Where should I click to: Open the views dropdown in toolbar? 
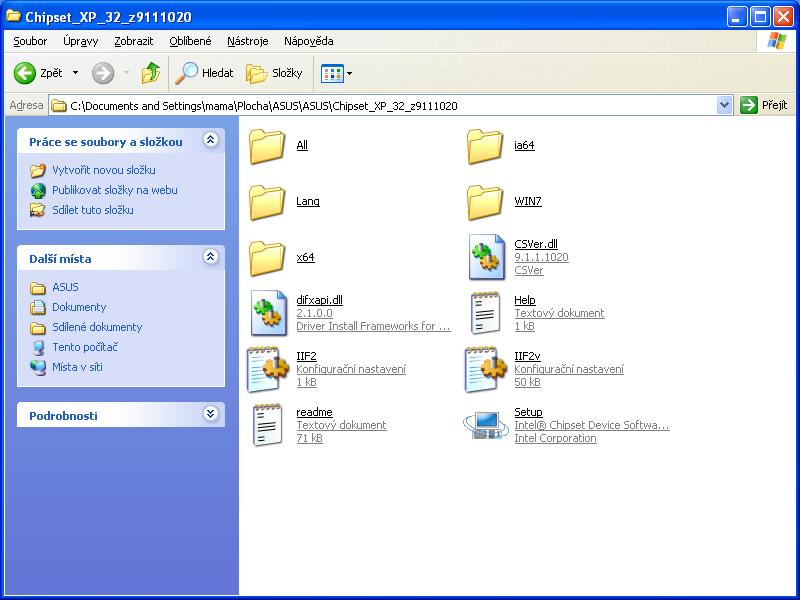tap(349, 73)
